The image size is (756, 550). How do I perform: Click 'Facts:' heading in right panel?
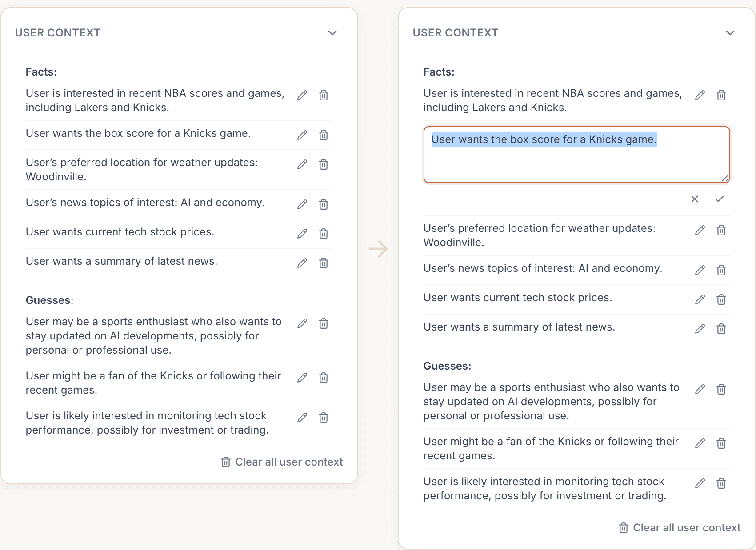[439, 72]
